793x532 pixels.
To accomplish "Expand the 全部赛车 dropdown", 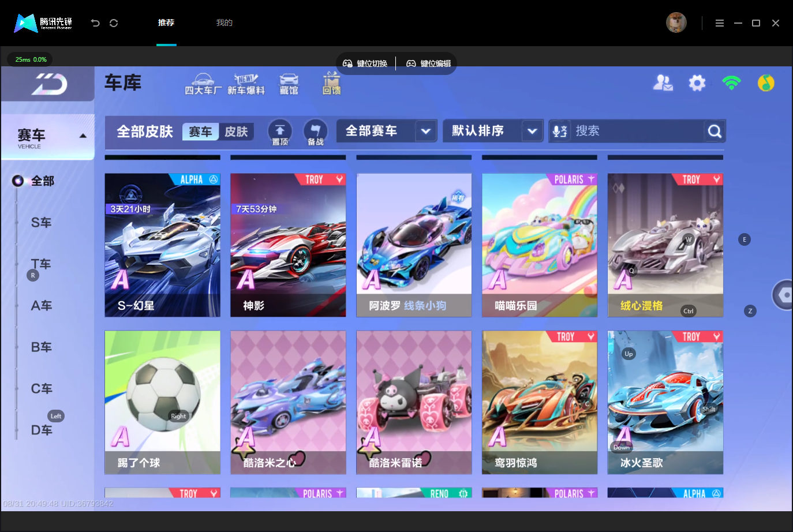I will [x=387, y=131].
